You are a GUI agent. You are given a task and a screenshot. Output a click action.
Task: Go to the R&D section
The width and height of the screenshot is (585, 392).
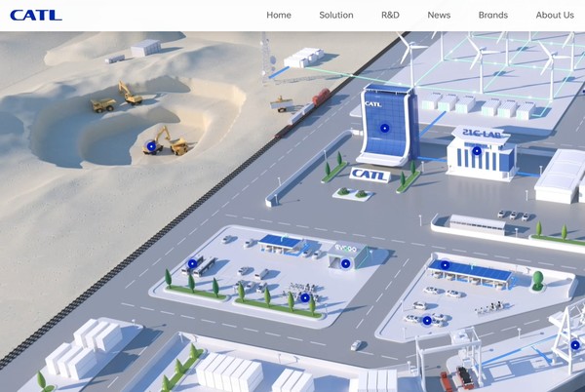click(390, 15)
